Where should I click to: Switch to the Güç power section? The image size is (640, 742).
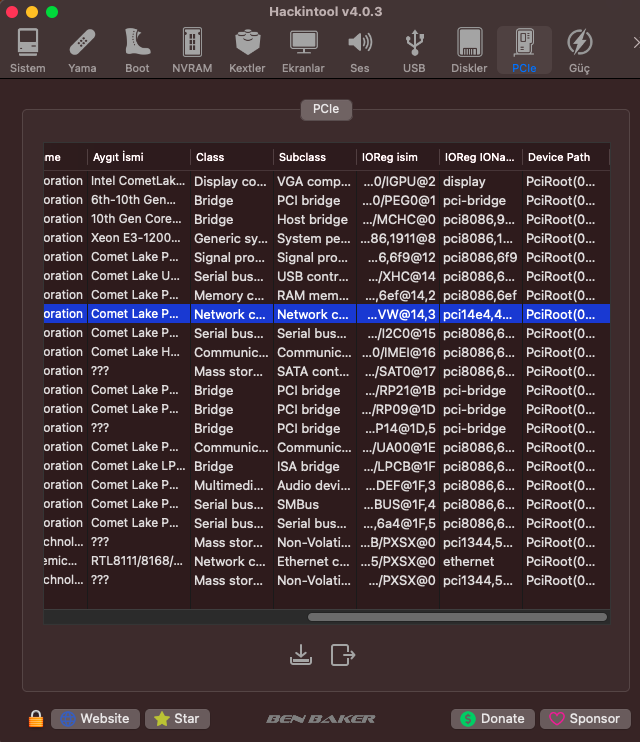(579, 50)
